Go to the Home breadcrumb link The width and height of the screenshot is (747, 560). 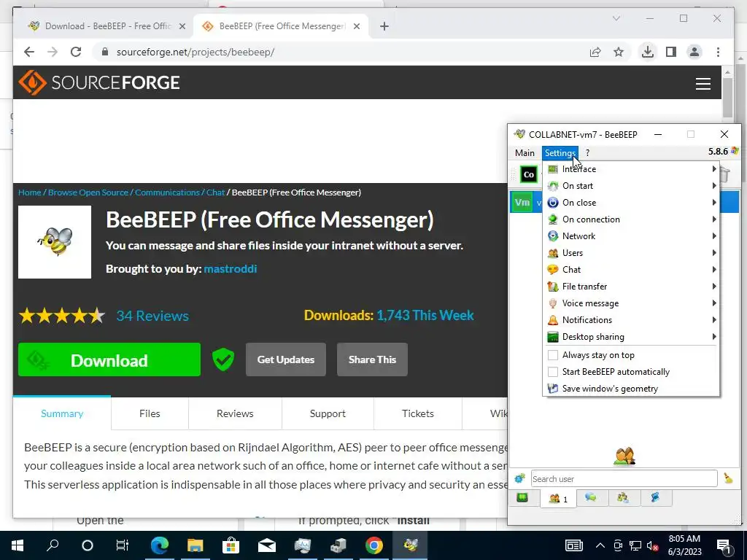[29, 192]
